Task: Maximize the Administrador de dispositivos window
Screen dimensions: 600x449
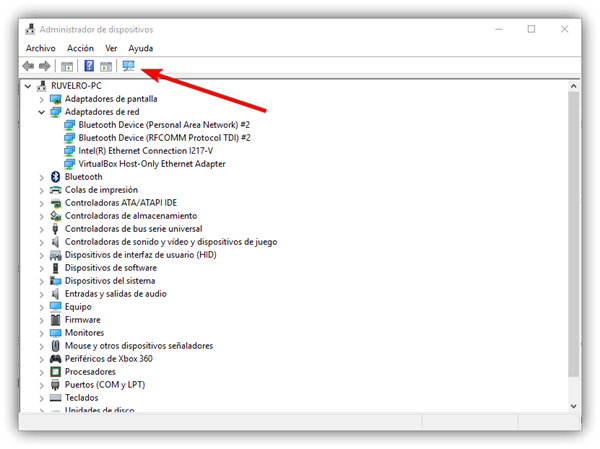Action: coord(531,29)
